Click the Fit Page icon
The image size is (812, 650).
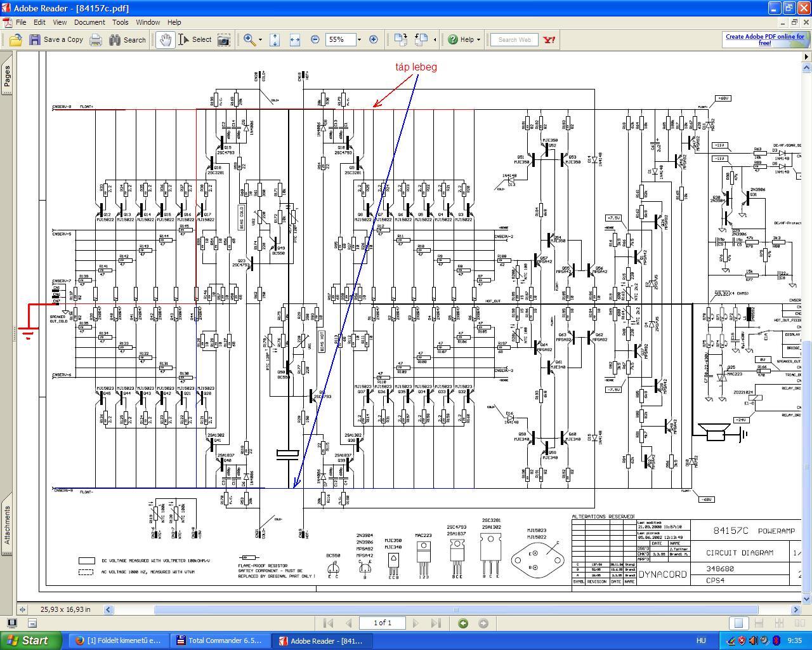(275, 39)
